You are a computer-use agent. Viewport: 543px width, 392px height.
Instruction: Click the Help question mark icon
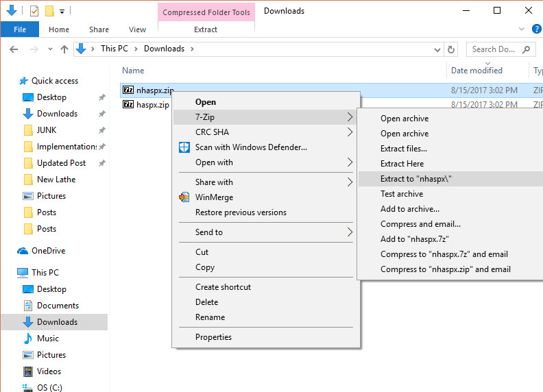537,29
